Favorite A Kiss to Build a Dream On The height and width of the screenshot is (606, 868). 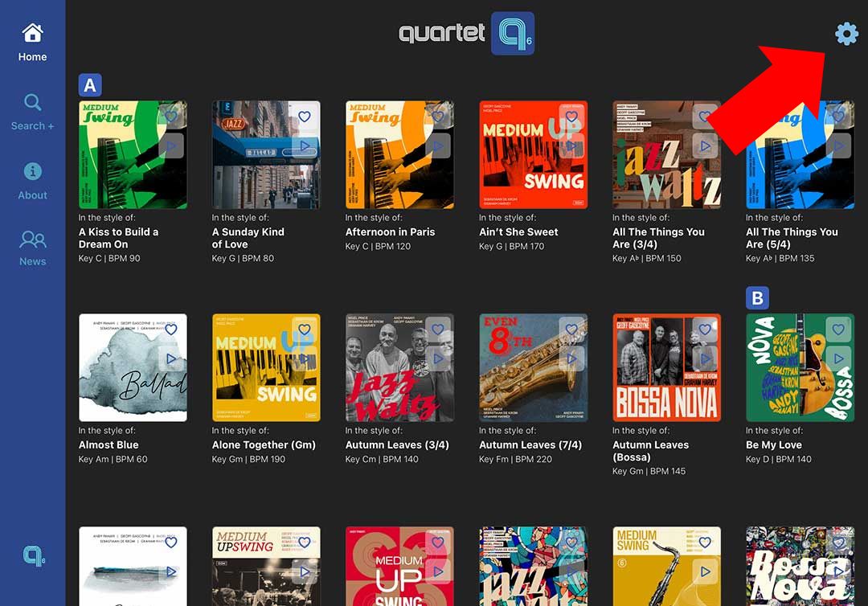171,117
